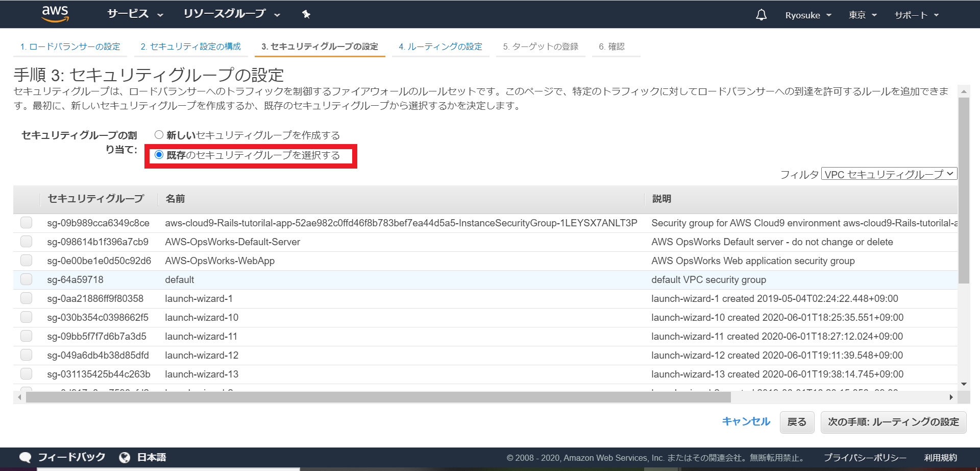Check the sg-09b989cca6349c8e row checkbox
This screenshot has width=980, height=471.
(27, 223)
